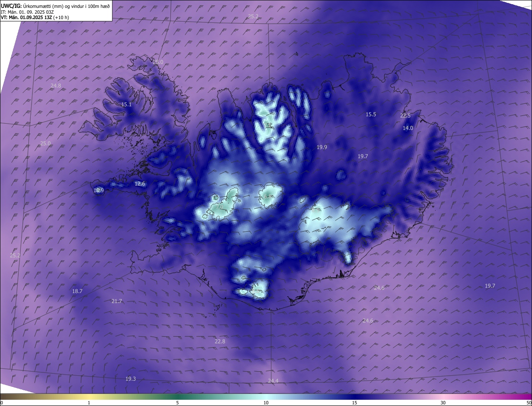
Task: Click the VT: Mán. 01.09.2025 13Z line
Action: (35, 17)
